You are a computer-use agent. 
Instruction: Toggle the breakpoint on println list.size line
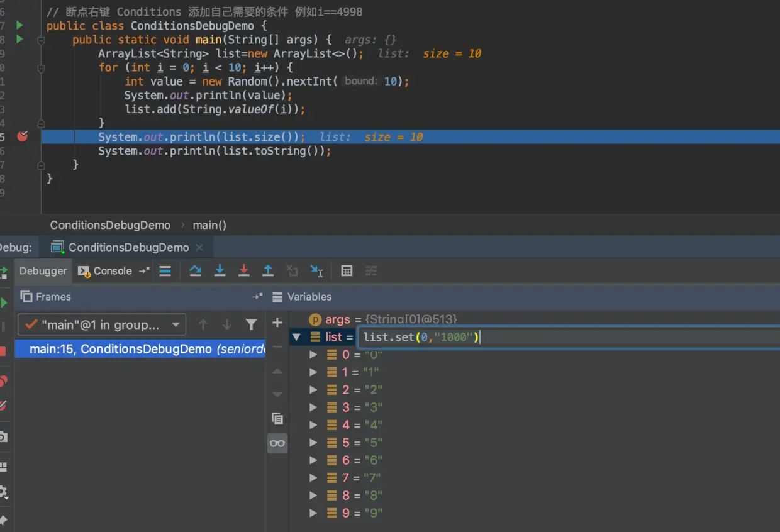pyautogui.click(x=23, y=136)
